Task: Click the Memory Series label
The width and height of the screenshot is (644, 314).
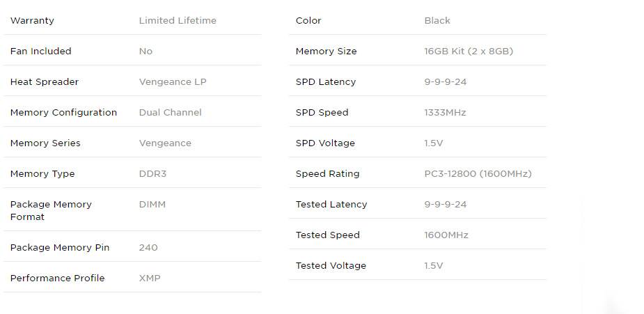Action: click(45, 143)
